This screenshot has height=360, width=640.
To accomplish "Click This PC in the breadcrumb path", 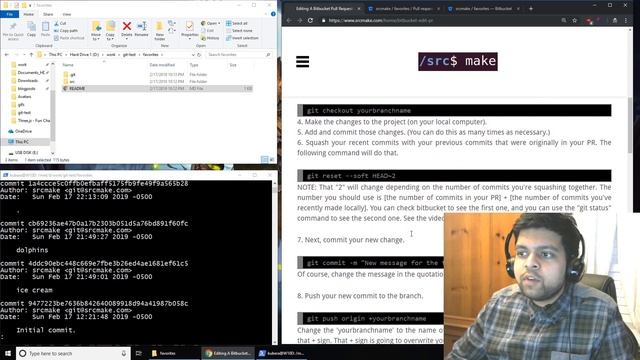I will click(56, 54).
